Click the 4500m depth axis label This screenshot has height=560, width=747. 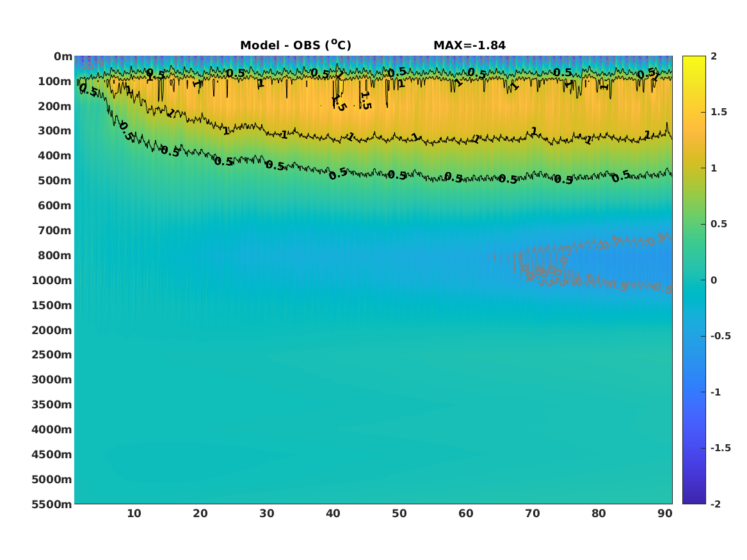coord(52,455)
